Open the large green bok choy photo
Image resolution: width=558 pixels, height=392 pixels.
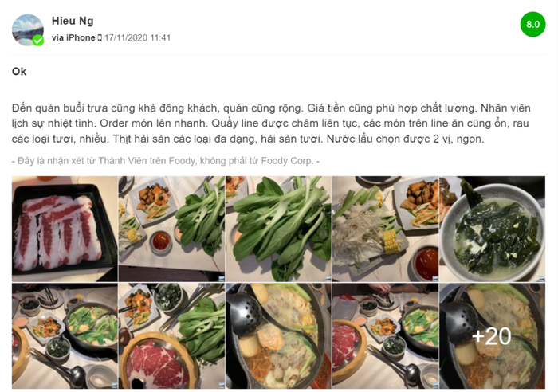(x=278, y=229)
